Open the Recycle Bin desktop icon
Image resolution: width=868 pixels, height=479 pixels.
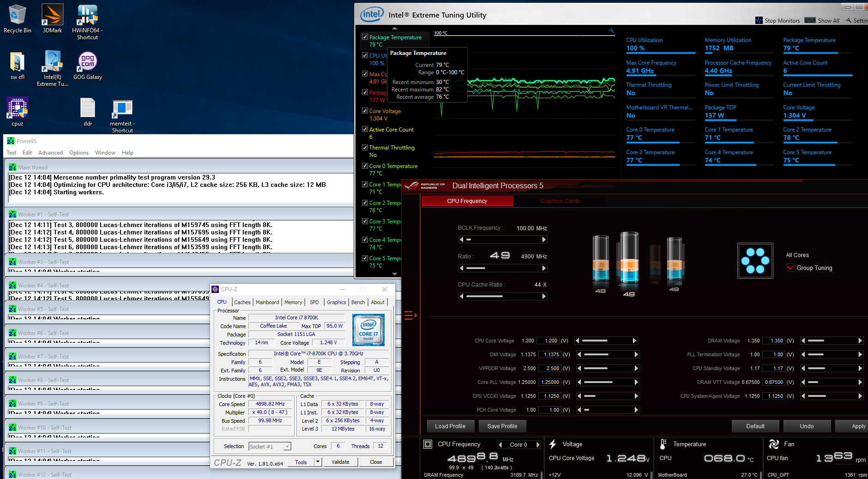pyautogui.click(x=18, y=18)
